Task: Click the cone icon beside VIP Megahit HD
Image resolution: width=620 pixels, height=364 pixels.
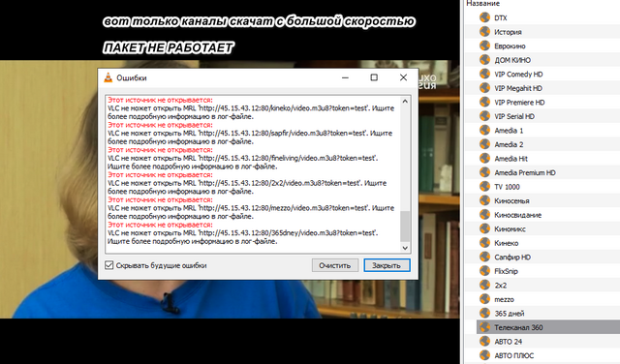Action: [484, 88]
